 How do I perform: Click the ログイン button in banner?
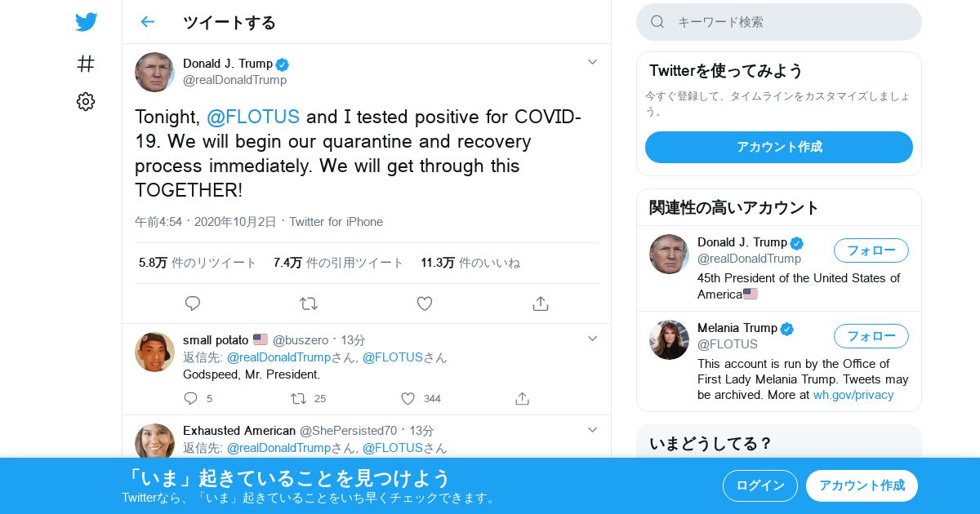[x=760, y=485]
